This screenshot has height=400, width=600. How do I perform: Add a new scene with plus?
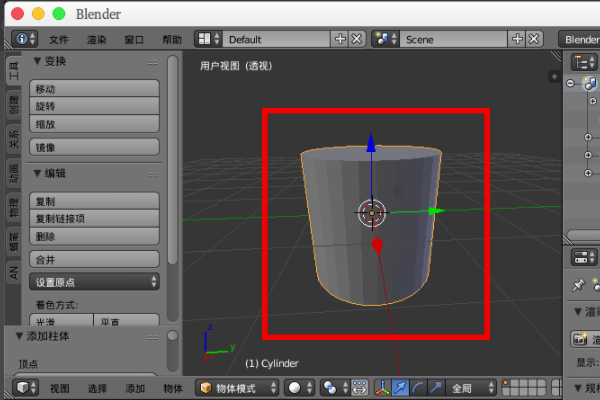point(517,39)
